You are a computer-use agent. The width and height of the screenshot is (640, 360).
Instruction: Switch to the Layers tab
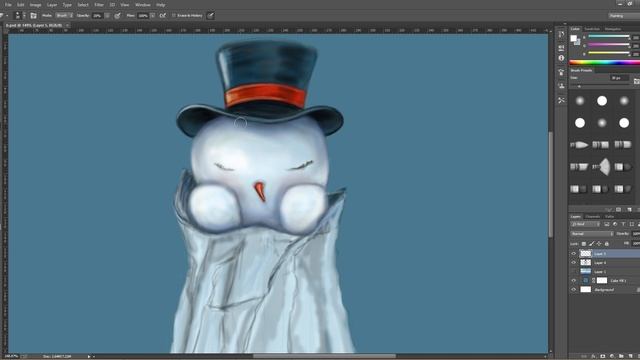point(576,217)
